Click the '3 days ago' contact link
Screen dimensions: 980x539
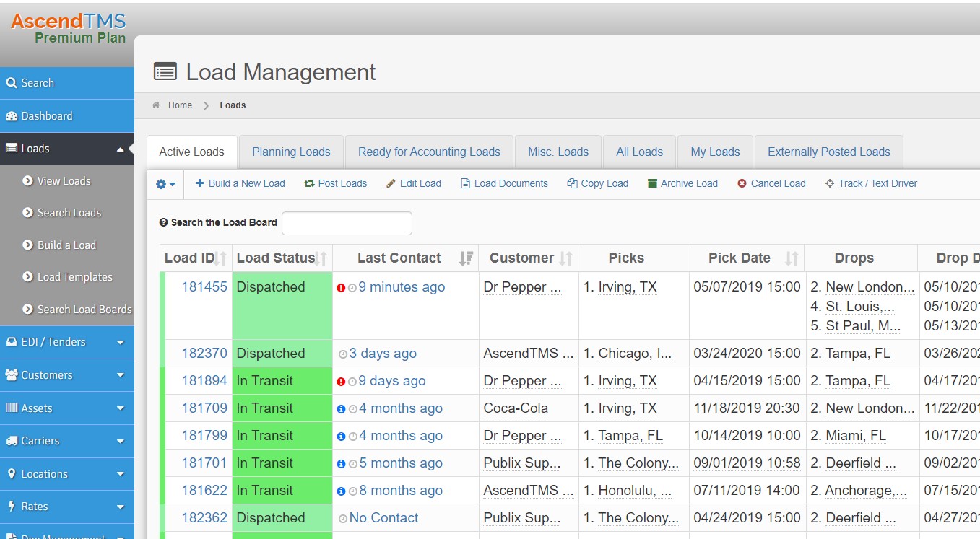[x=383, y=354]
